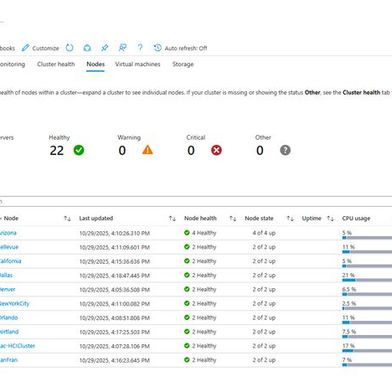This screenshot has height=392, width=392.
Task: Click the red Critical X icon
Action: (x=216, y=150)
